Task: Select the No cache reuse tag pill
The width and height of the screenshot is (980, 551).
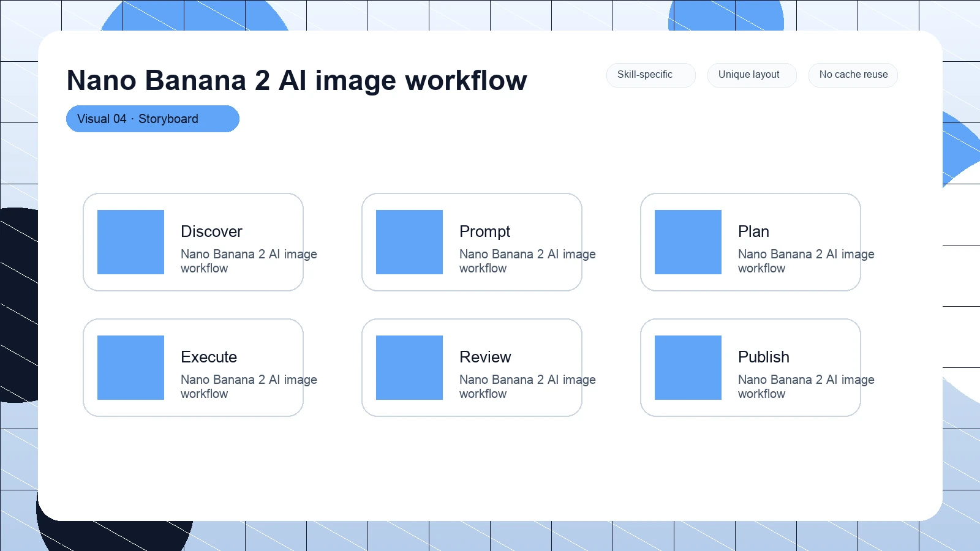Action: pos(853,75)
